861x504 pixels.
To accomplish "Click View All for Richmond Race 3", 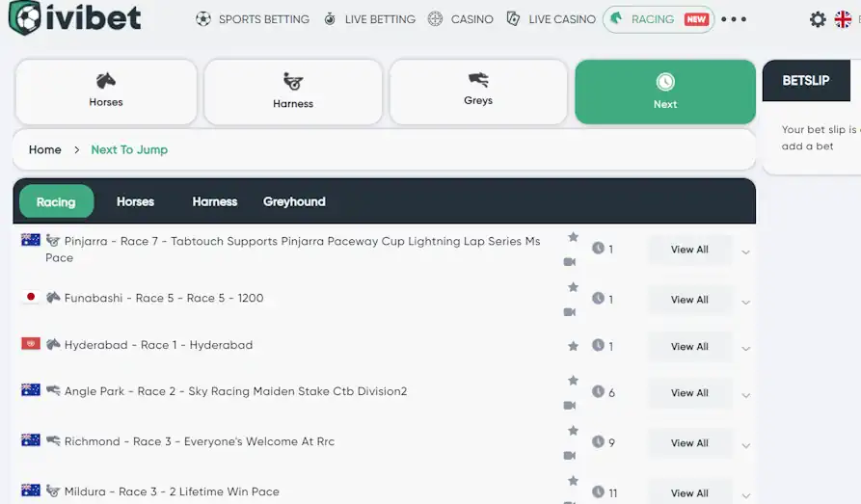I will pos(689,442).
